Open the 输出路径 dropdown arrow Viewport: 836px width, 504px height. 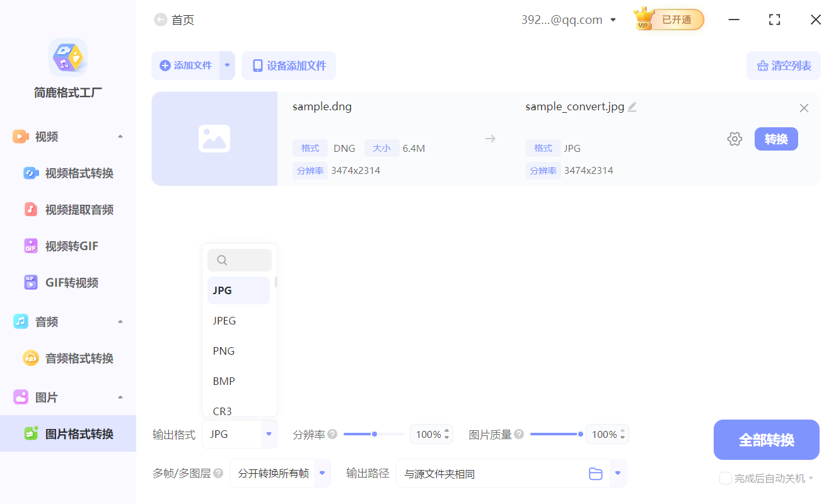(x=617, y=473)
